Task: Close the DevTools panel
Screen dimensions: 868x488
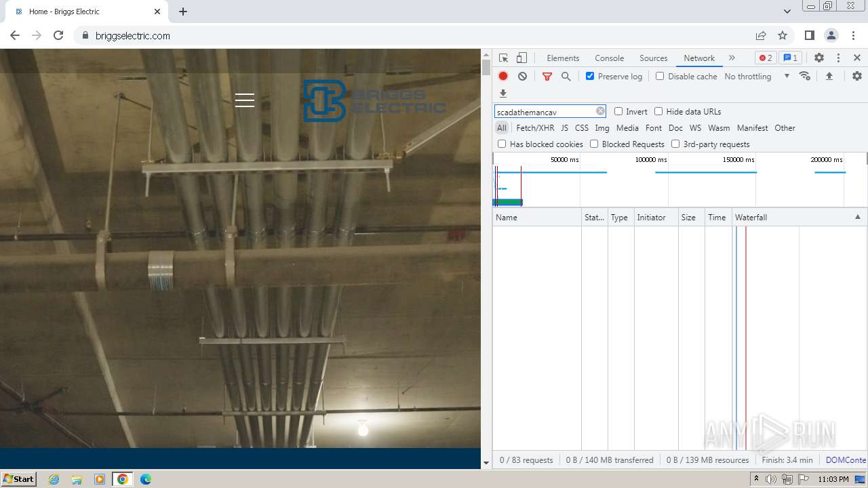Action: [x=857, y=58]
